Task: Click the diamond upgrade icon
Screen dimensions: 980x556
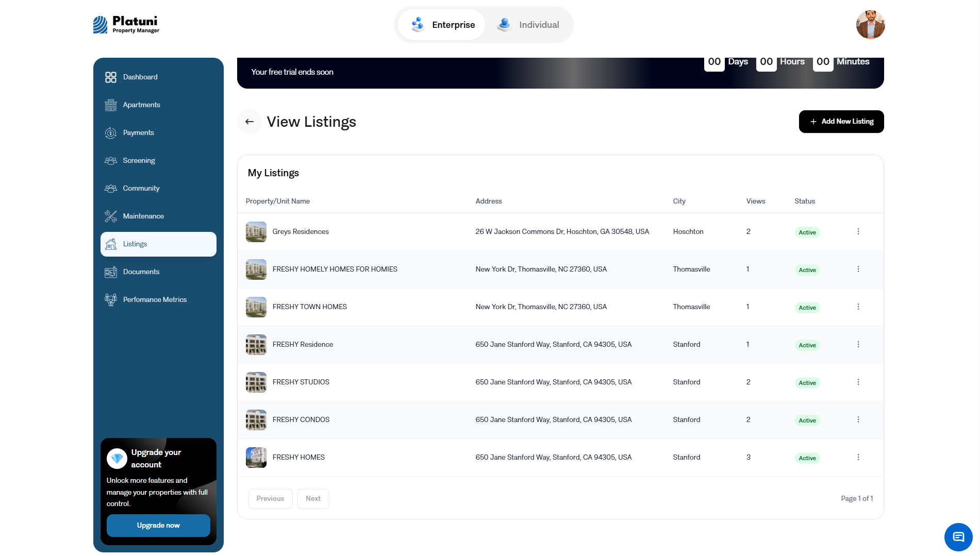Action: tap(117, 459)
